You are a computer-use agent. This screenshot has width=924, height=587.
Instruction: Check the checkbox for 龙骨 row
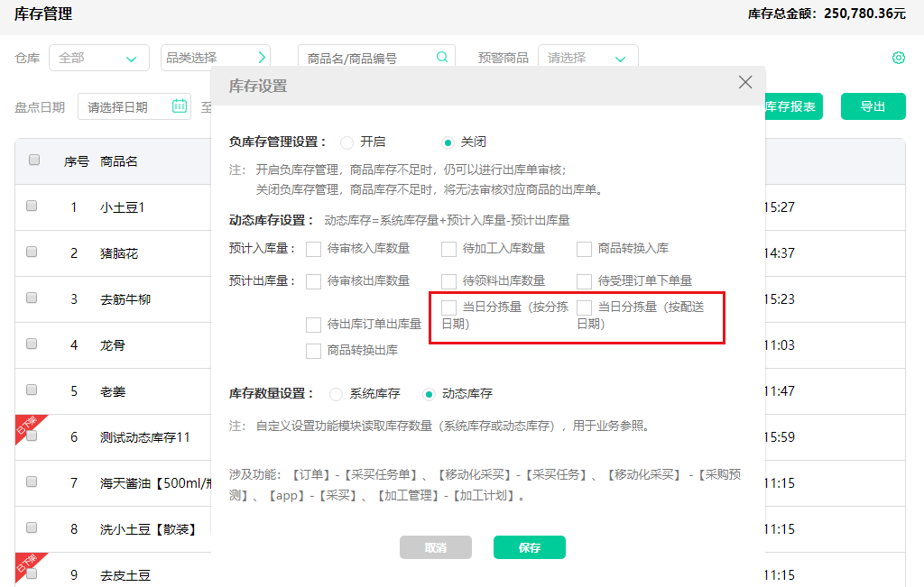(x=32, y=344)
